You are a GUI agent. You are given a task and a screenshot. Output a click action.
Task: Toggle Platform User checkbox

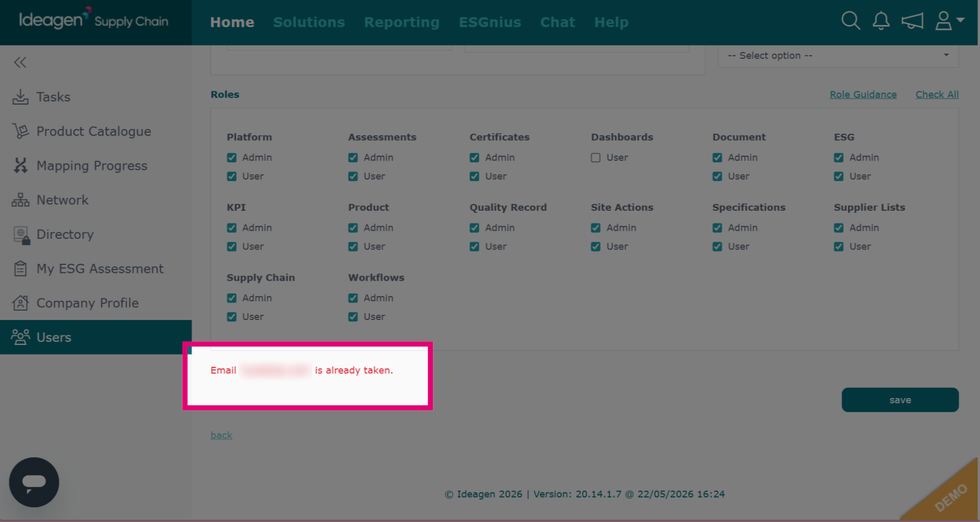232,177
